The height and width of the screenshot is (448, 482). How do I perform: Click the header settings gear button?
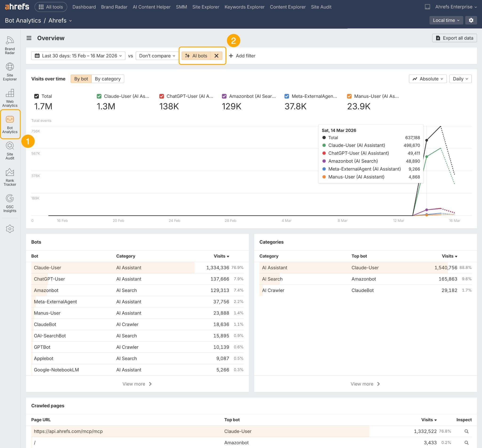click(471, 20)
